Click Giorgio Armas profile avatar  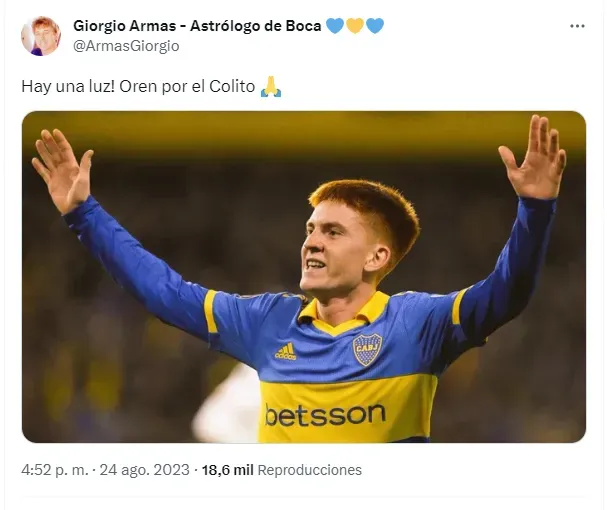41,36
